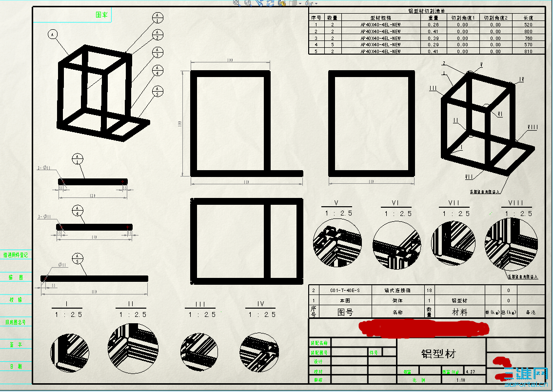The image size is (553, 392).
Task: Click the Rotate View arrows icon
Action: click(270, 3)
